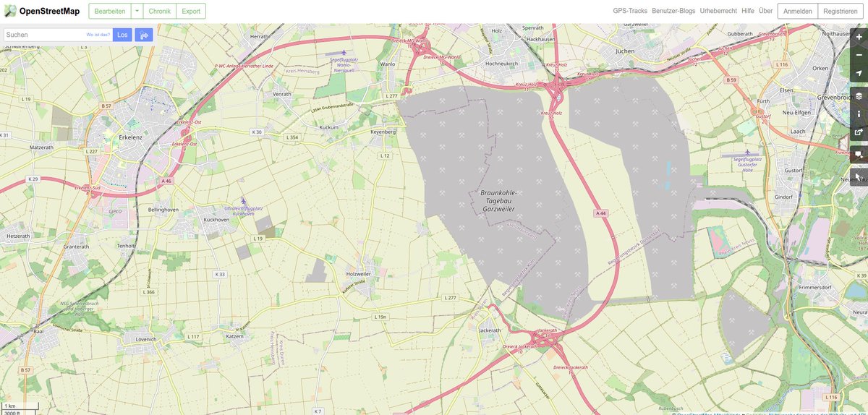Click the Holzweiler village label
Viewport: 868px width, 415px height.
(359, 274)
